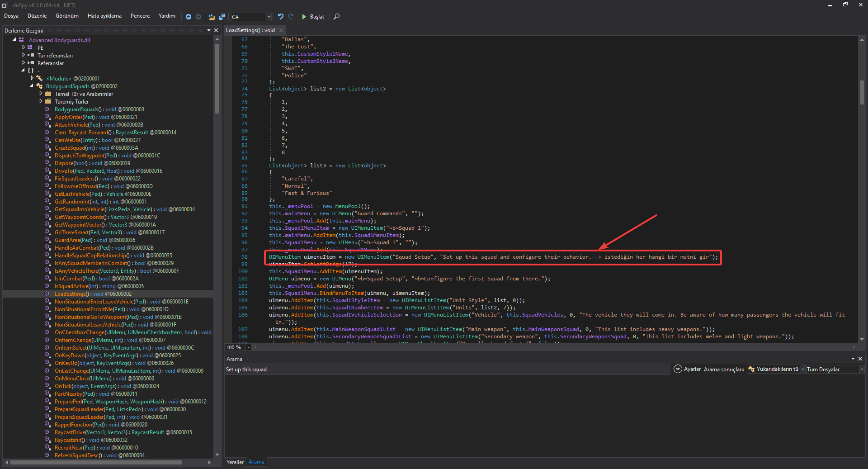The image size is (868, 469).
Task: Click the navigate forward arrow icon
Action: (198, 17)
